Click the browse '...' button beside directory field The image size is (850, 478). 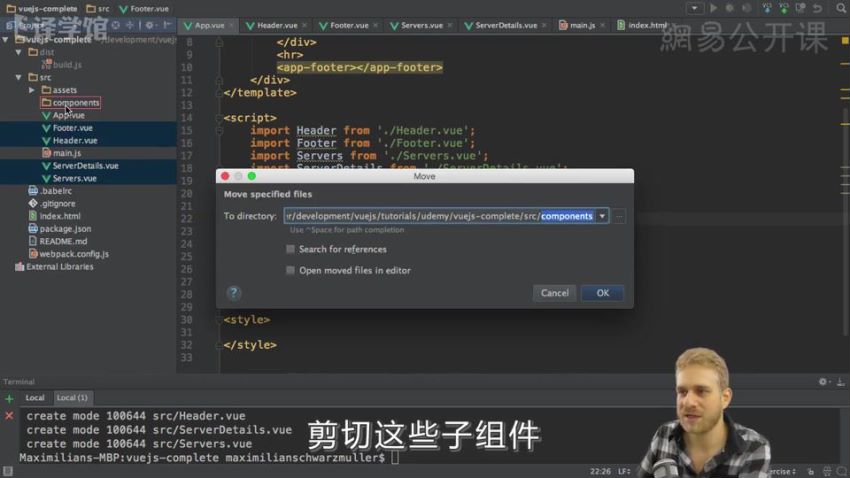point(620,216)
